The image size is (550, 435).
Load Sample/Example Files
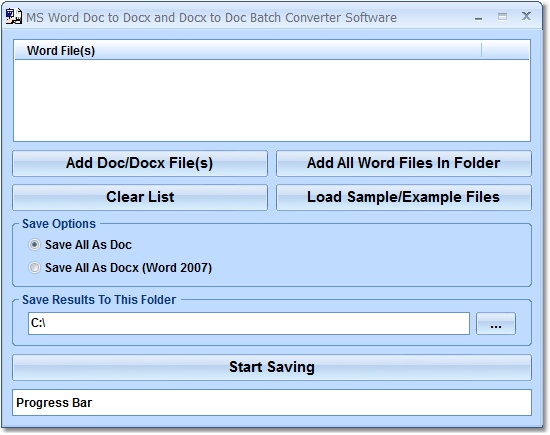[x=403, y=197]
